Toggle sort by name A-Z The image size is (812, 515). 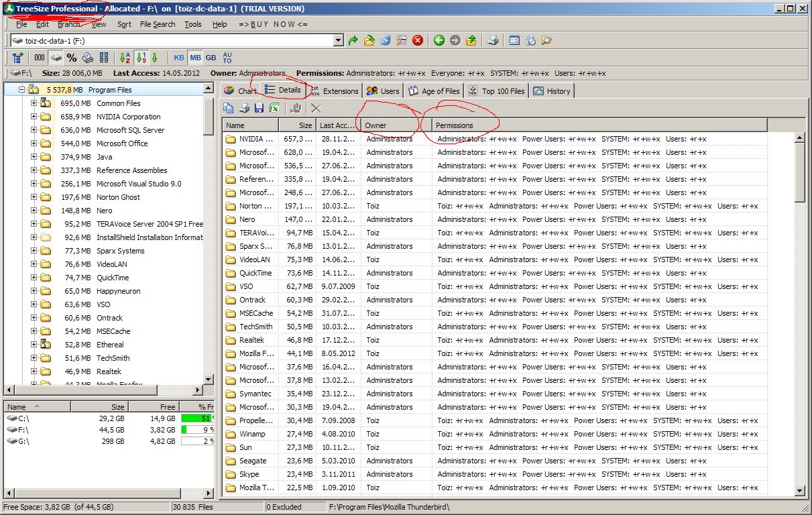(125, 58)
